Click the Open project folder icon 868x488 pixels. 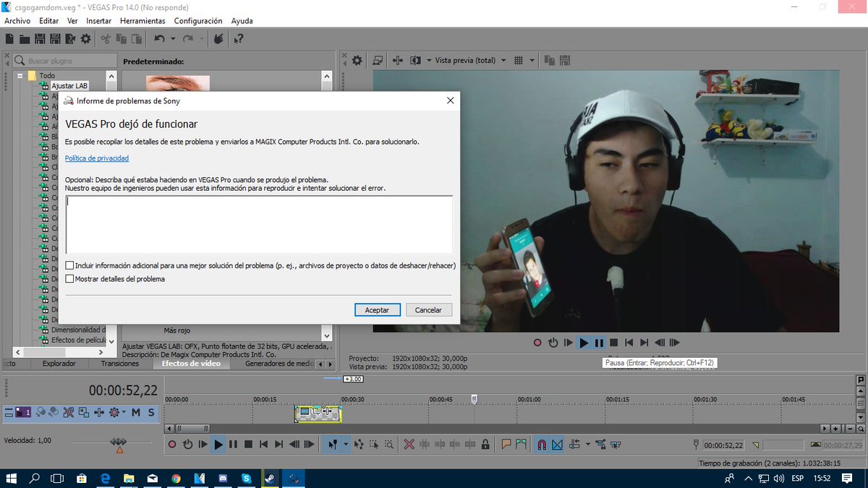(x=25, y=38)
